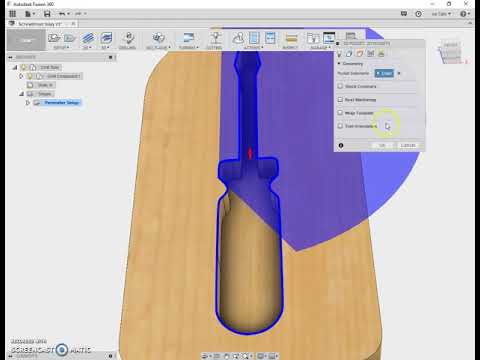Open the 2D dropdown menu
This screenshot has height=360, width=480.
(87, 48)
